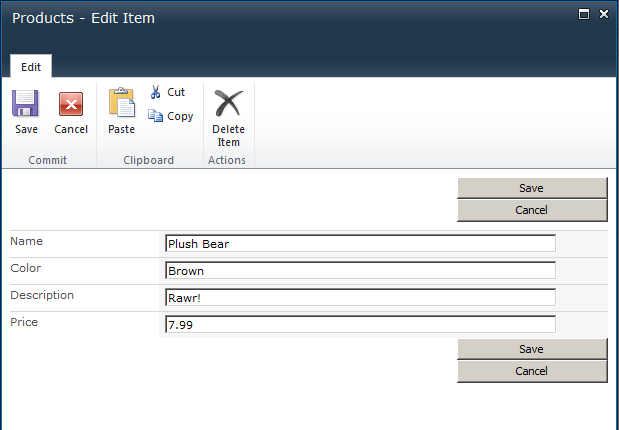Click the red Cancel icon in ribbon
The height and width of the screenshot is (430, 619).
pyautogui.click(x=71, y=104)
